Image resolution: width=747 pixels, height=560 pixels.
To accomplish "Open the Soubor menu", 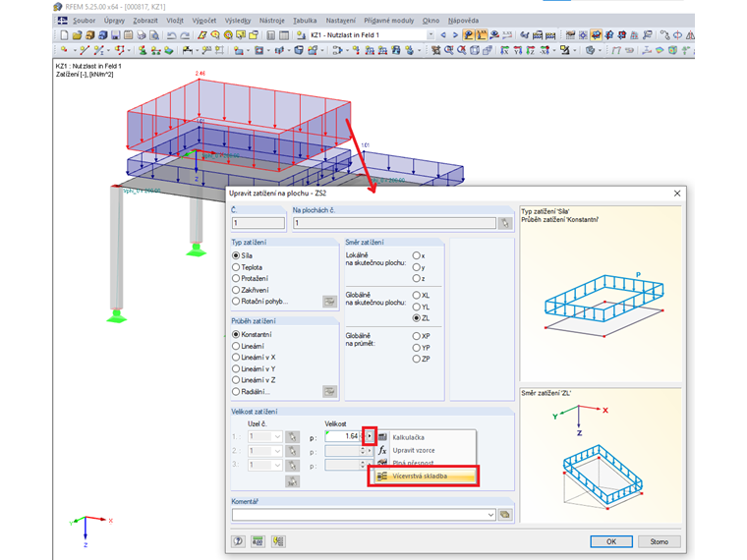I will [x=84, y=21].
